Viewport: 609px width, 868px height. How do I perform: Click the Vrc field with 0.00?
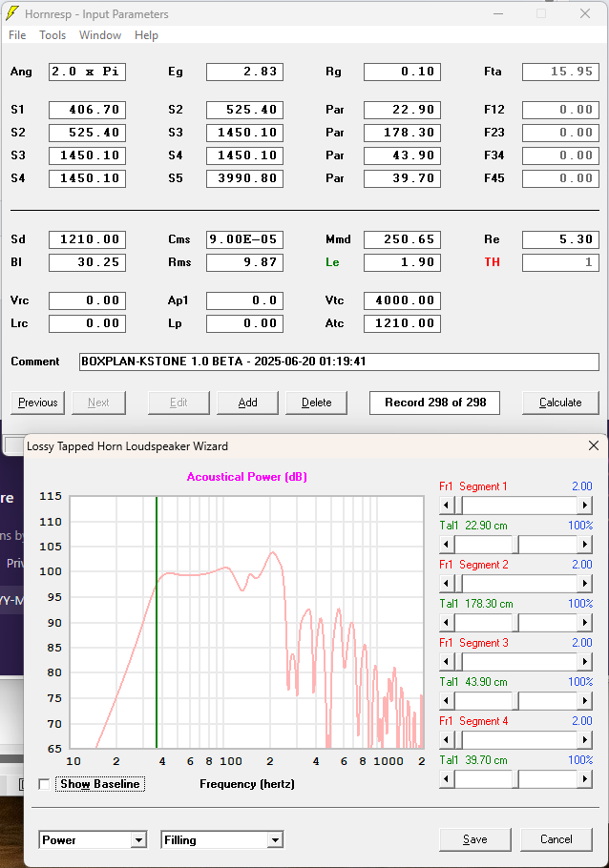87,300
